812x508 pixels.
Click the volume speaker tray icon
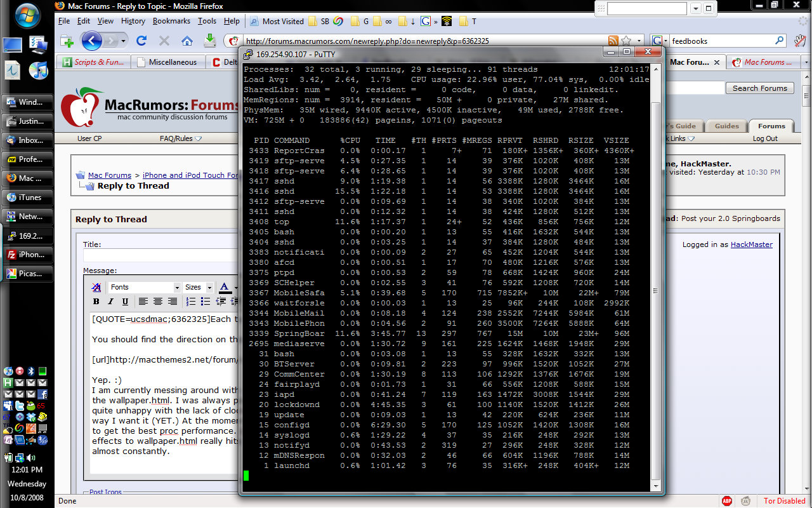point(30,457)
